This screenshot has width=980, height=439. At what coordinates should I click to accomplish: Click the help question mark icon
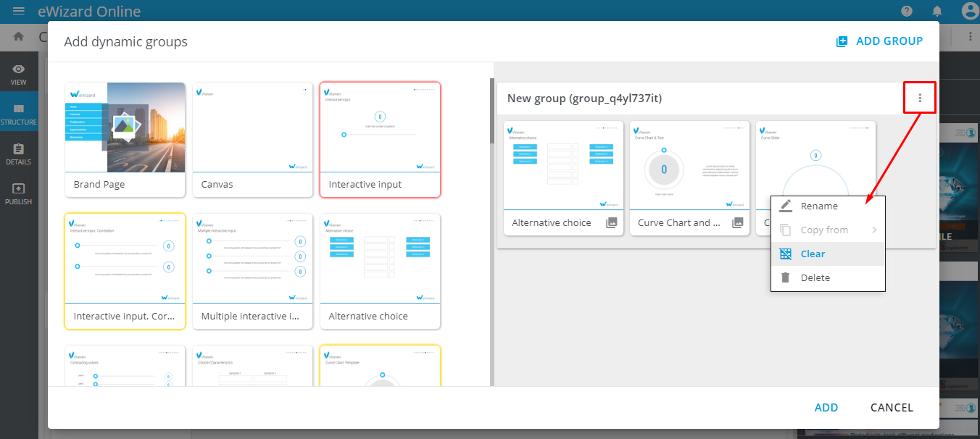click(x=907, y=11)
